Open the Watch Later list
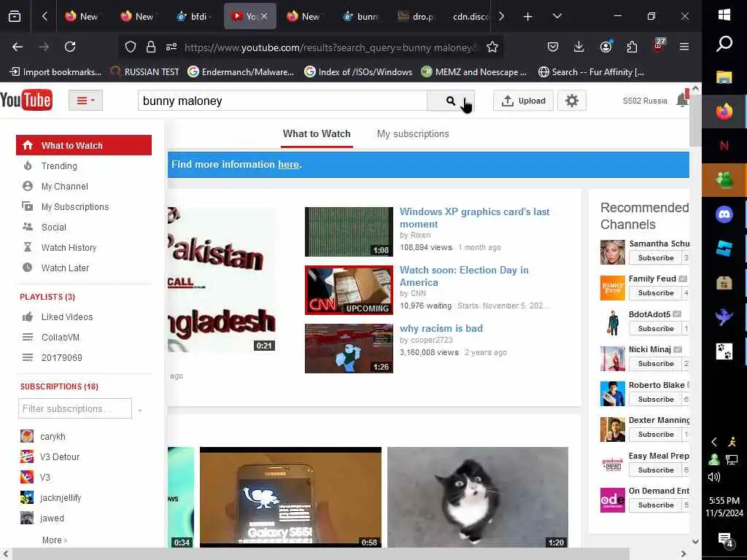Screen dimensions: 747x560 point(65,268)
